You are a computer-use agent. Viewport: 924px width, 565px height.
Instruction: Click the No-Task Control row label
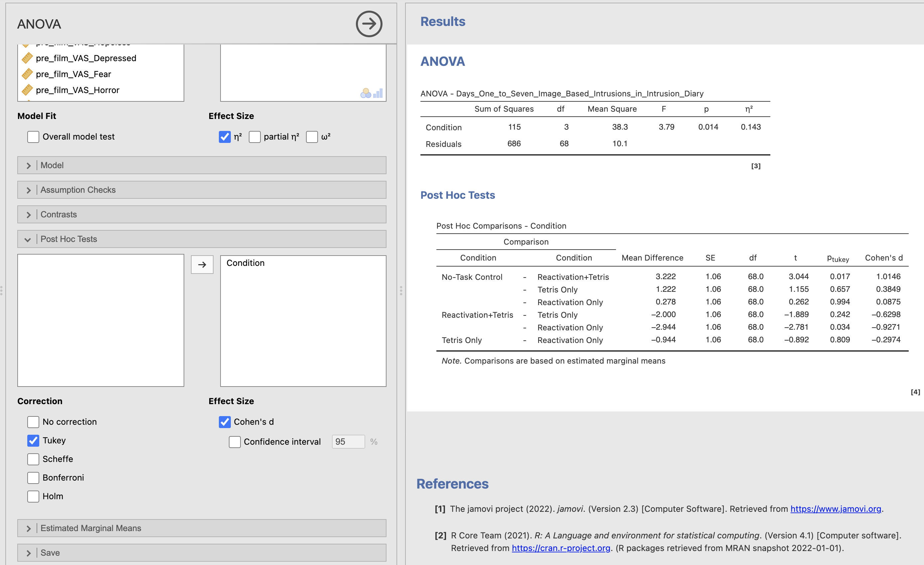click(472, 277)
